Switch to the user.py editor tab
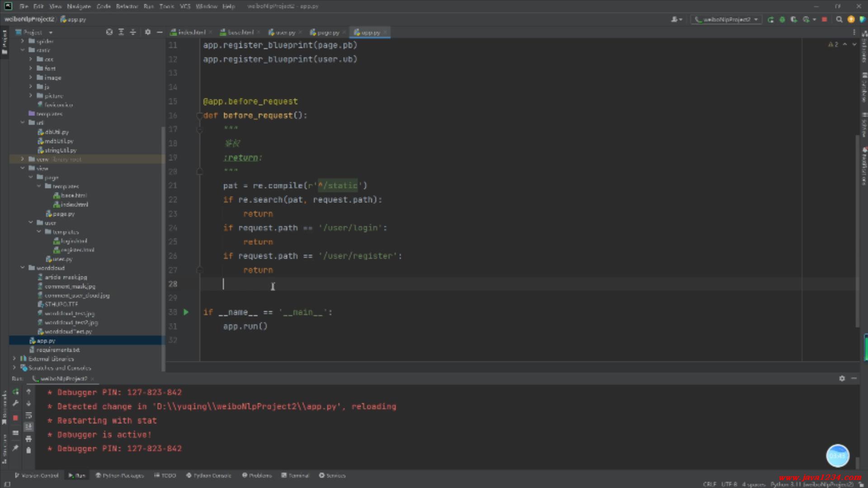The image size is (868, 488). click(284, 33)
